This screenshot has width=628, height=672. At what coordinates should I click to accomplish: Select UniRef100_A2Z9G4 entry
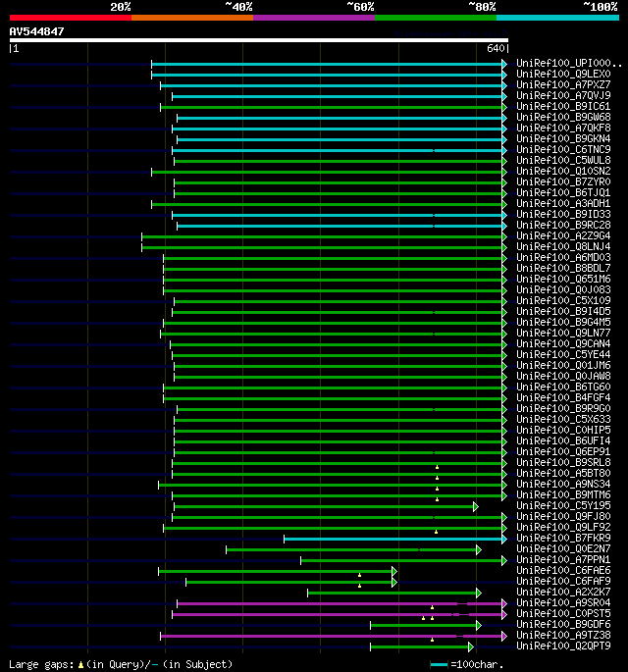tap(563, 235)
